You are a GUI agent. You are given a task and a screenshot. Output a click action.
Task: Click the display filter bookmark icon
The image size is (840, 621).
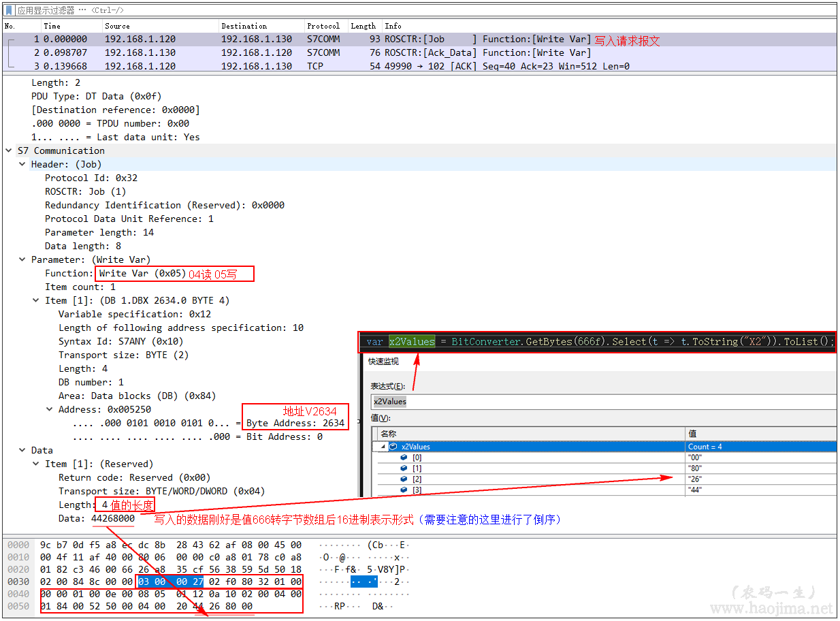click(9, 10)
